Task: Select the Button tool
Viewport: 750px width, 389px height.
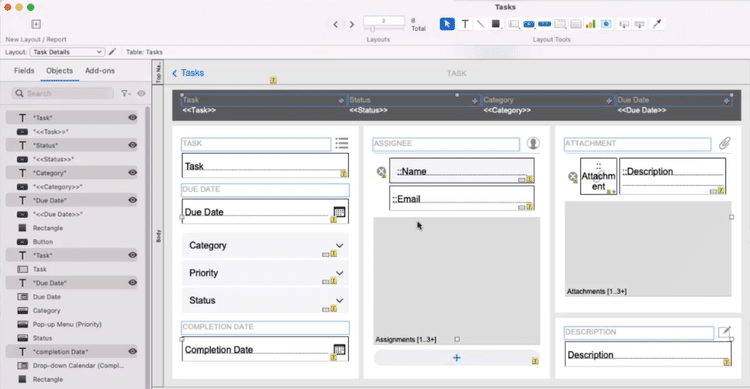Action: click(529, 24)
